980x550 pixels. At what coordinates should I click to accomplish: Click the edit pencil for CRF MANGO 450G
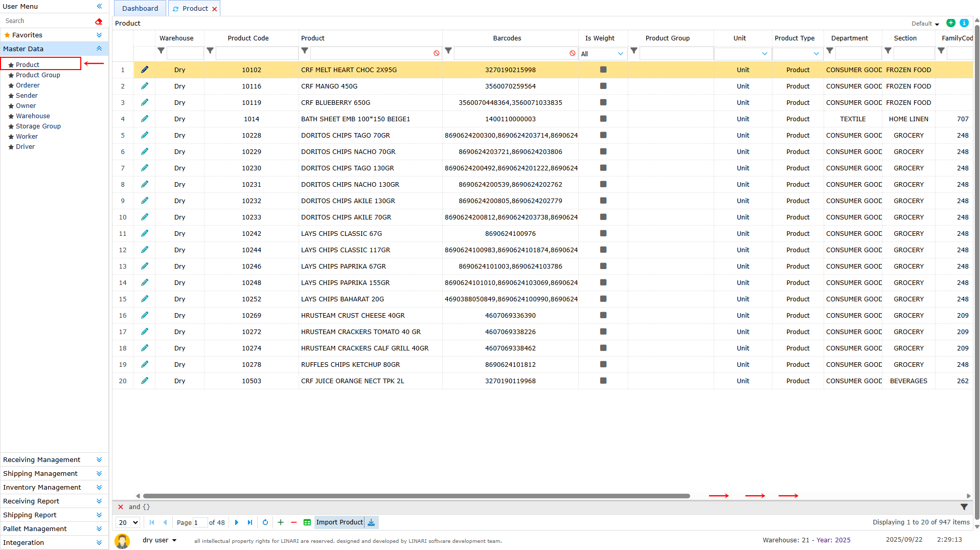click(145, 86)
